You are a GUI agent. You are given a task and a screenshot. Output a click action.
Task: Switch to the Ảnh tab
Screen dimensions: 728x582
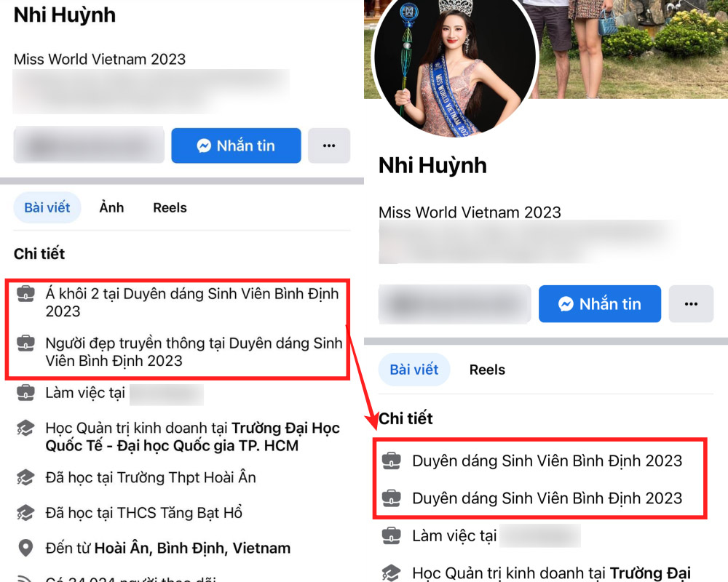click(x=111, y=207)
